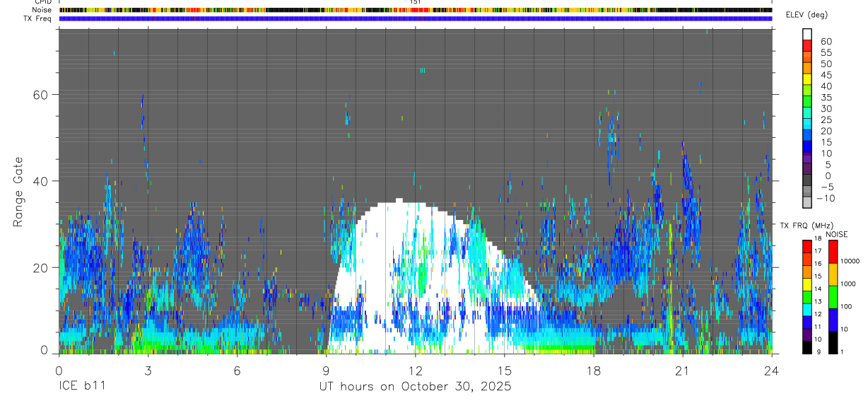This screenshot has height=401, width=868.
Task: Click ELEV legend value '45'
Action: pyautogui.click(x=826, y=75)
